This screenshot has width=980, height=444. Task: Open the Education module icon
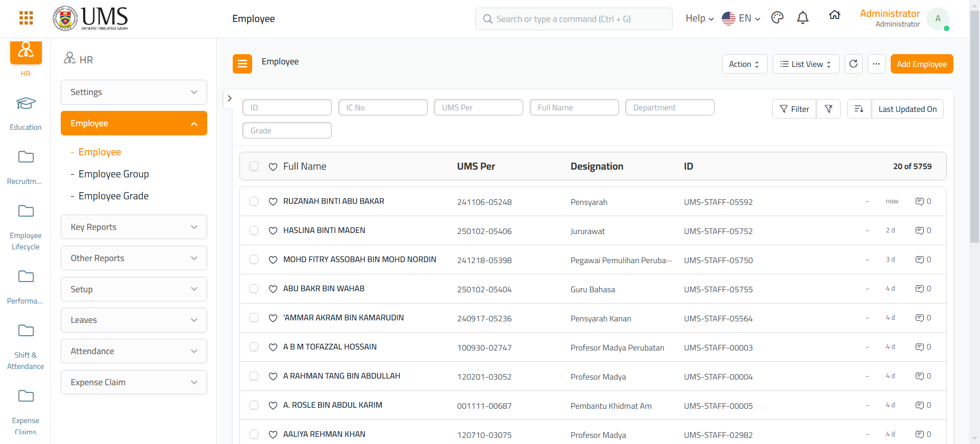tap(26, 103)
